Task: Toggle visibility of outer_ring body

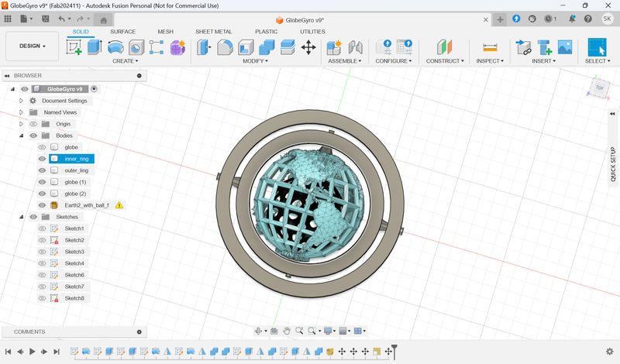Action: pyautogui.click(x=42, y=170)
